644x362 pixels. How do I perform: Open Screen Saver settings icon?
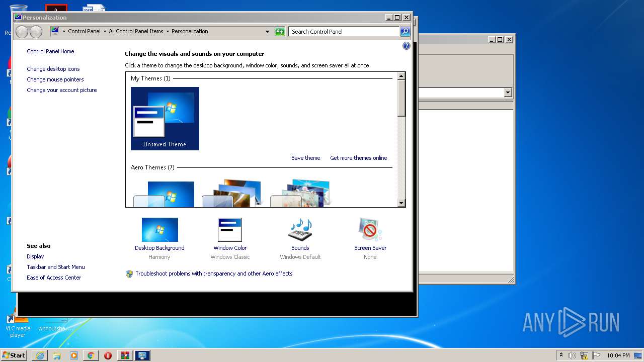pos(370,230)
